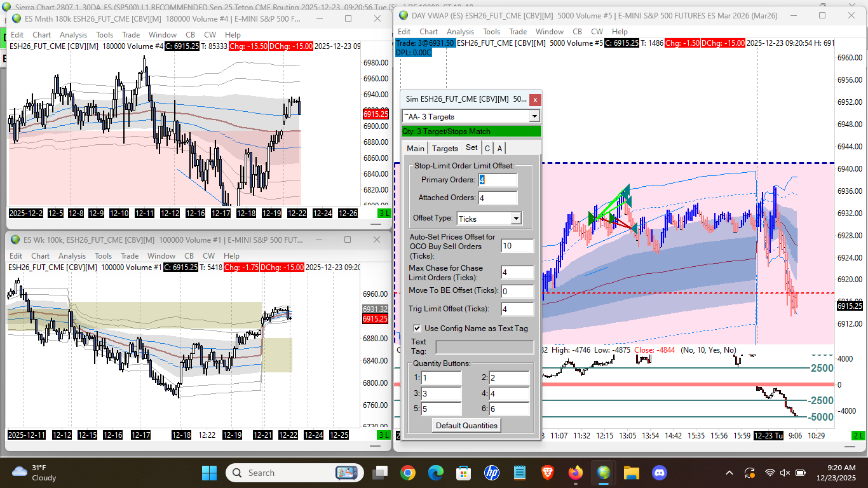Click quantity button field number 5
Image resolution: width=868 pixels, height=488 pixels.
click(441, 409)
